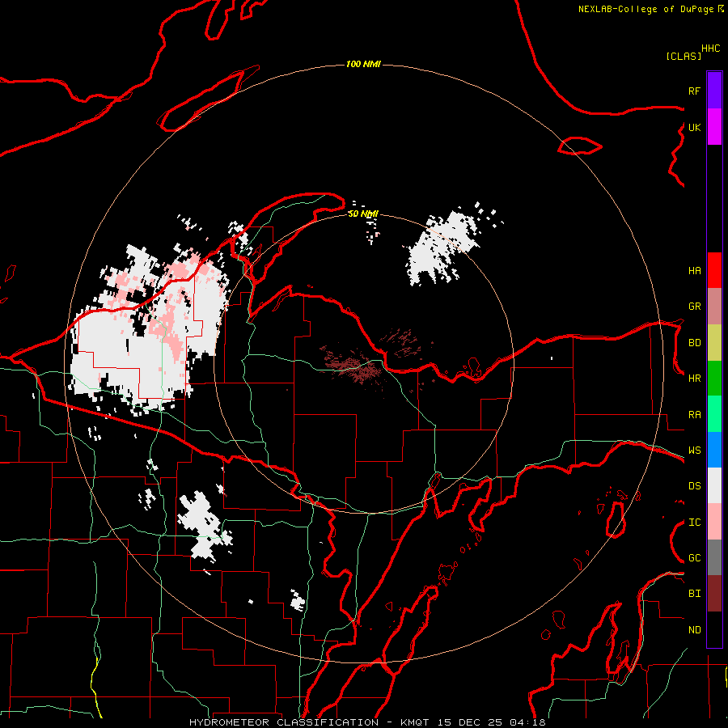Click the HHC product code label
The width and height of the screenshot is (728, 728).
click(x=711, y=49)
